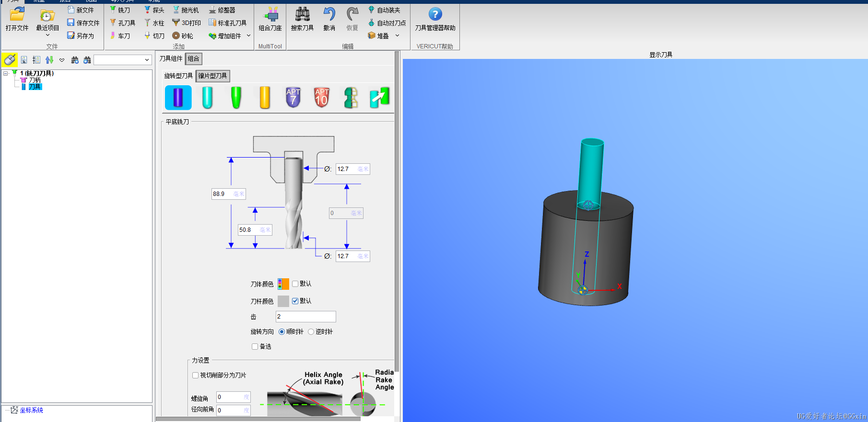The height and width of the screenshot is (422, 868).
Task: Click Save As (另存为)
Action: [x=81, y=35]
